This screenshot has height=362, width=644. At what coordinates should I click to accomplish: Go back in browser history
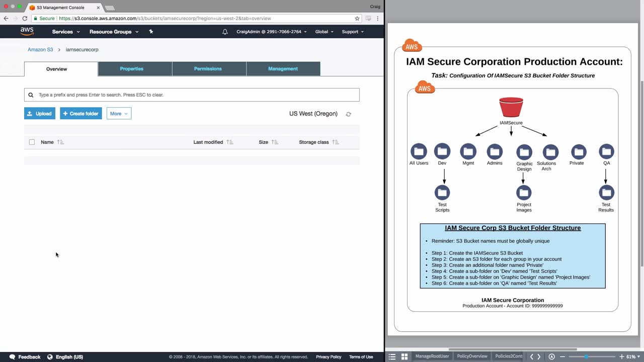pos(6,19)
